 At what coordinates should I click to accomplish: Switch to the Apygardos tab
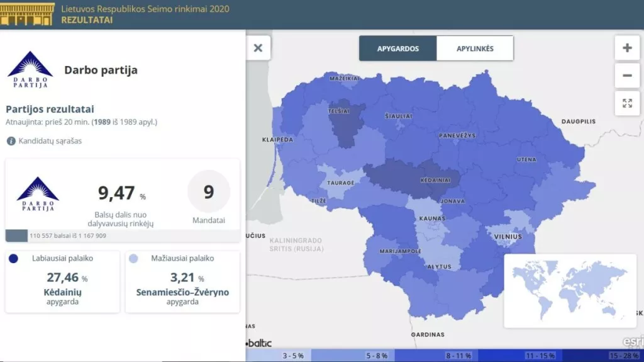tap(397, 48)
